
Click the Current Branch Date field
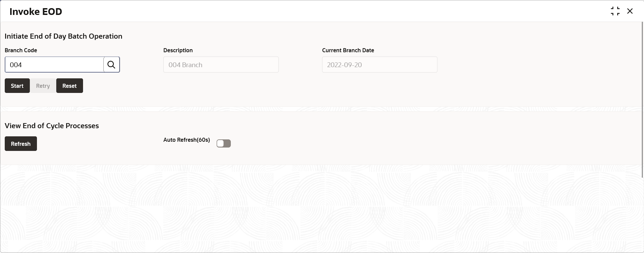click(x=380, y=64)
